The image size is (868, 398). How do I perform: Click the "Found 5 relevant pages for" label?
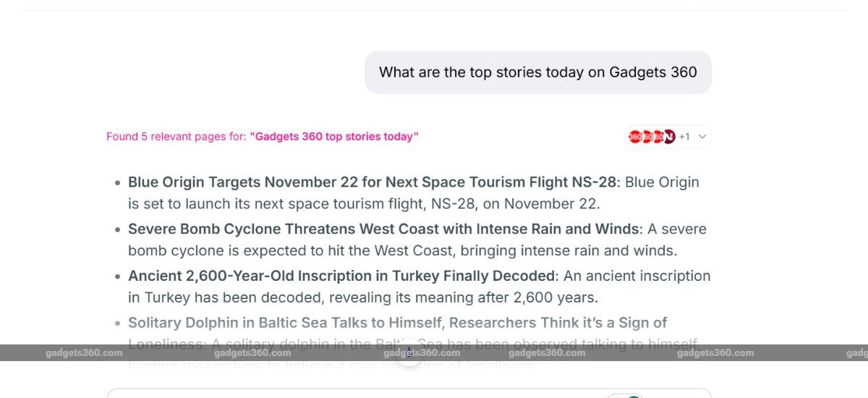(176, 137)
